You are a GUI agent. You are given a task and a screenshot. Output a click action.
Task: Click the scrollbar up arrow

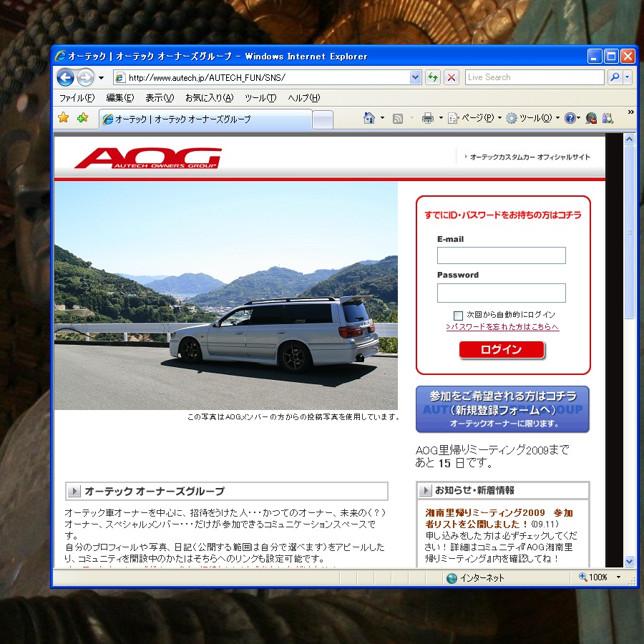pos(629,140)
